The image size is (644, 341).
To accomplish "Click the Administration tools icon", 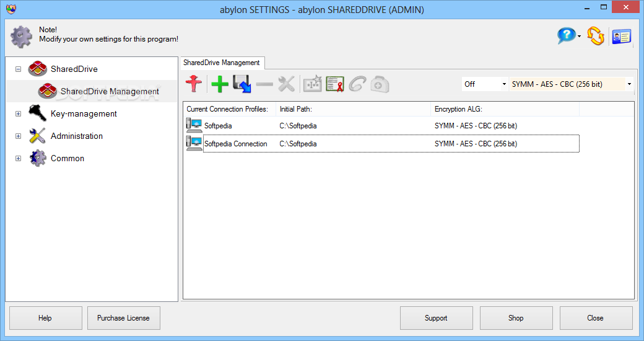I will [x=37, y=136].
